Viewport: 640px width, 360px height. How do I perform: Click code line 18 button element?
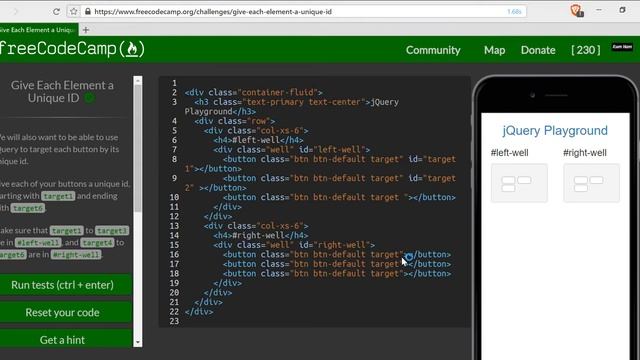click(337, 273)
